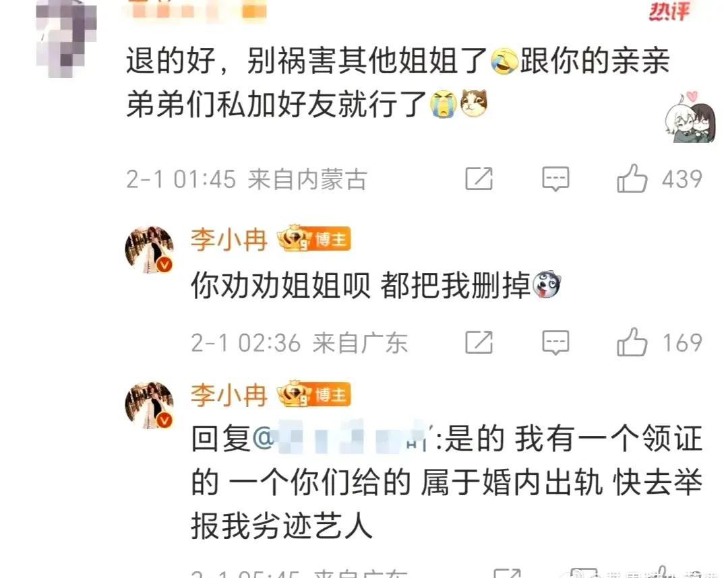Screen dimensions: 728x578
Task: Open 李小冉's avatar in the second reply
Action: tap(149, 404)
